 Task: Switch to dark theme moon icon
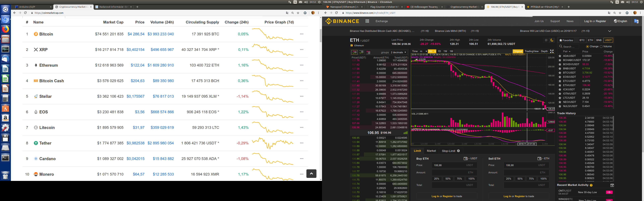pyautogui.click(x=552, y=40)
